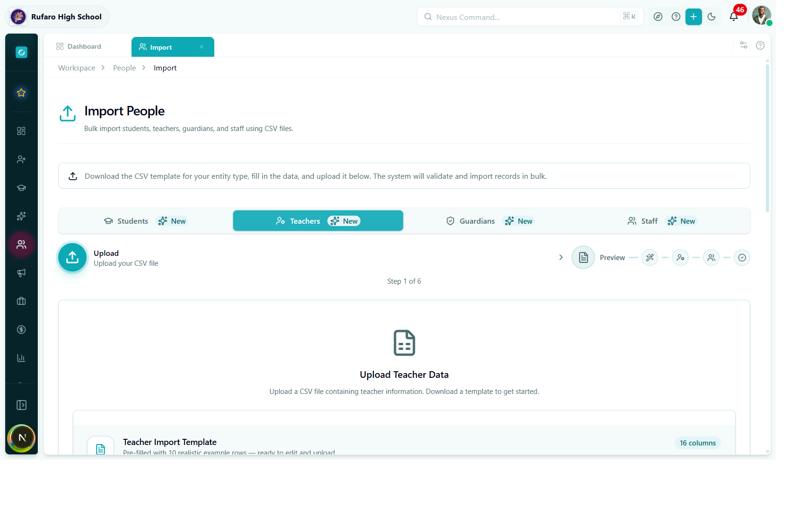Viewport: 808px width, 532px height.
Task: Select the Staff entity tab
Action: (x=662, y=221)
